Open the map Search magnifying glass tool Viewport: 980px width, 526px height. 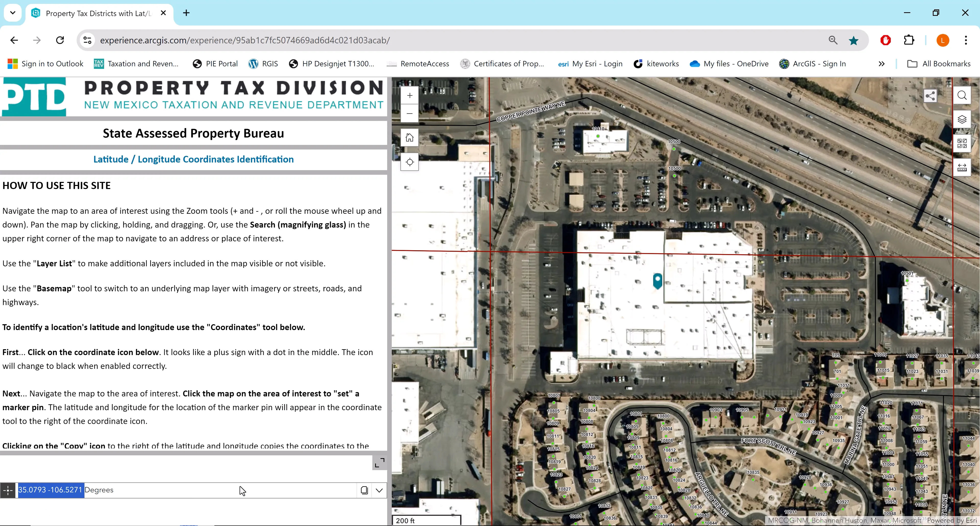click(x=962, y=95)
